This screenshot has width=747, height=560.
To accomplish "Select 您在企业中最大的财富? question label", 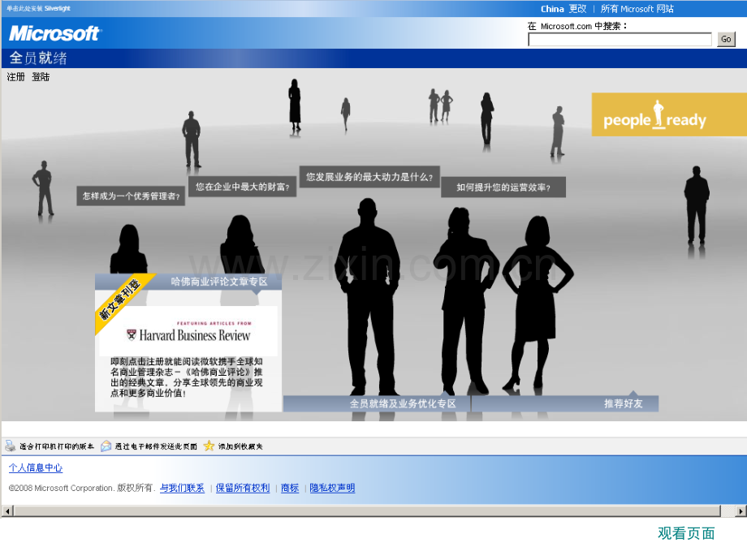I will pos(243,187).
